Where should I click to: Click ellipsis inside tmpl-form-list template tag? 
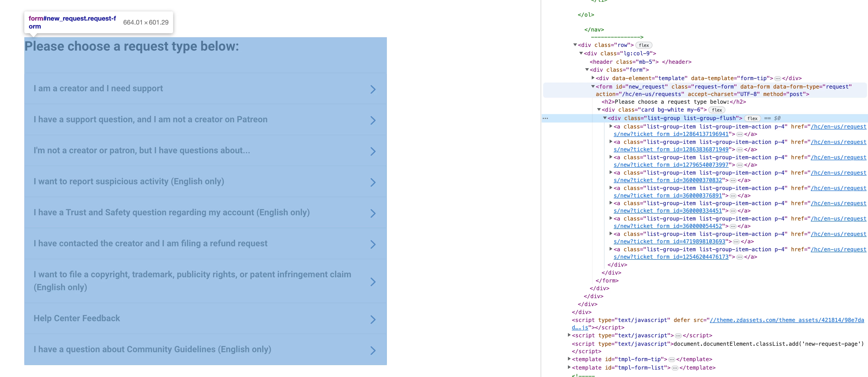[x=675, y=368]
